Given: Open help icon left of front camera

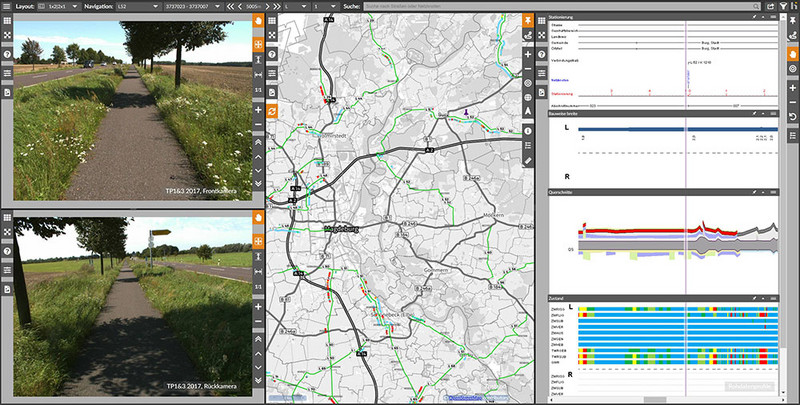Looking at the screenshot, I should coord(7,54).
